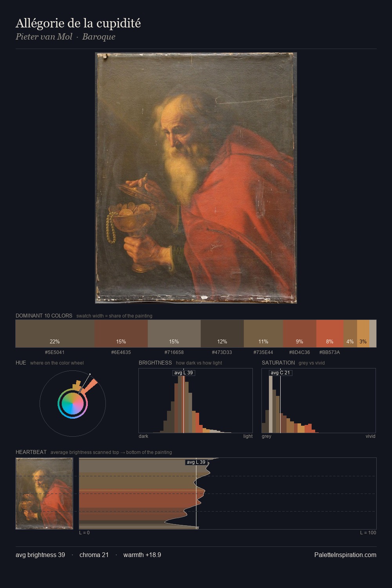
Task: Click the heartbeat avg L 39 label
Action: 196,462
